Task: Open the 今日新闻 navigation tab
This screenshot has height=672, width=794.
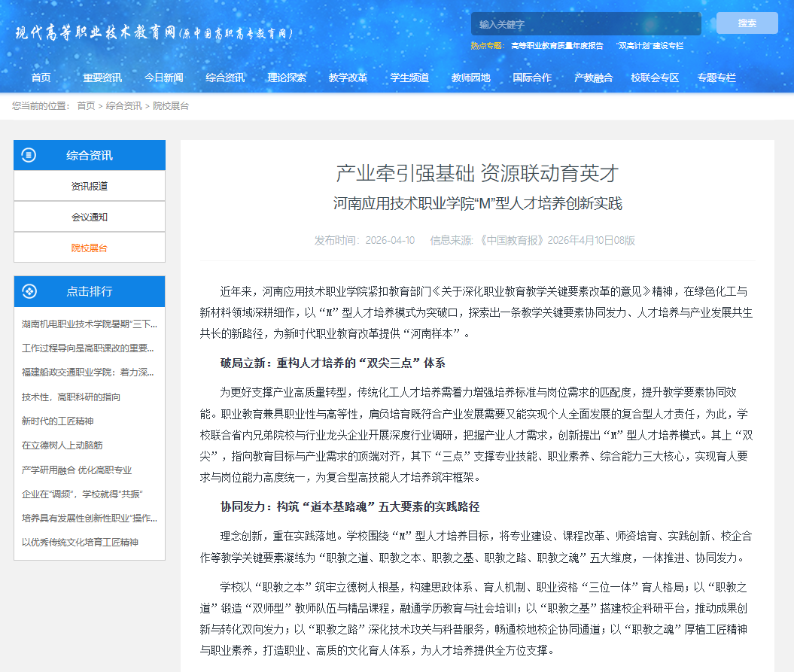Action: [x=164, y=78]
